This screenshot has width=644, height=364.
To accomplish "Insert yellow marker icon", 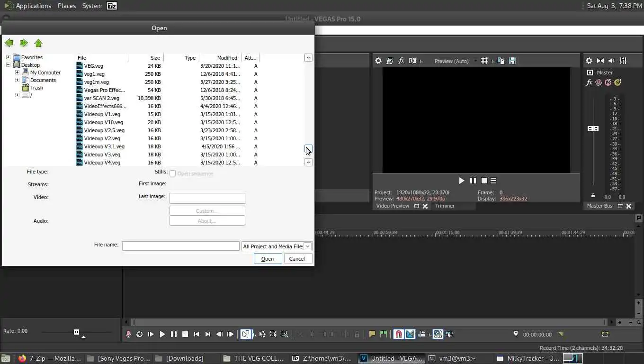I will (x=372, y=334).
